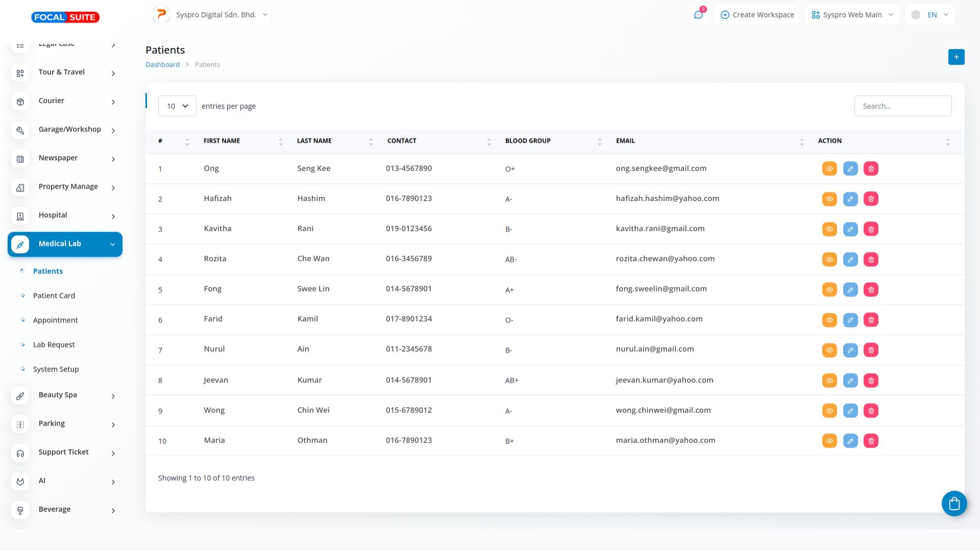Open the entries per page dropdown

[x=177, y=106]
